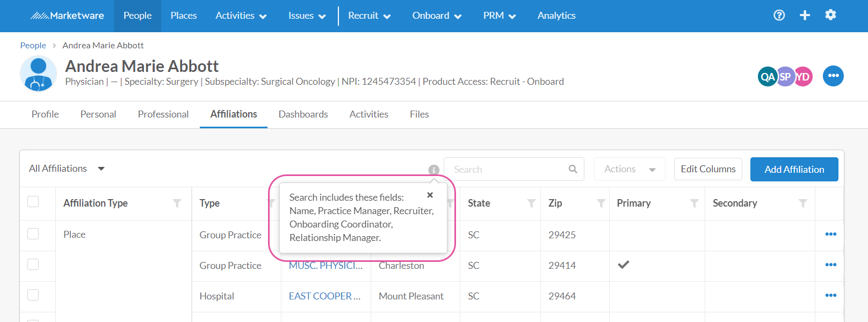Filter the State column
Image resolution: width=868 pixels, height=322 pixels.
[531, 203]
